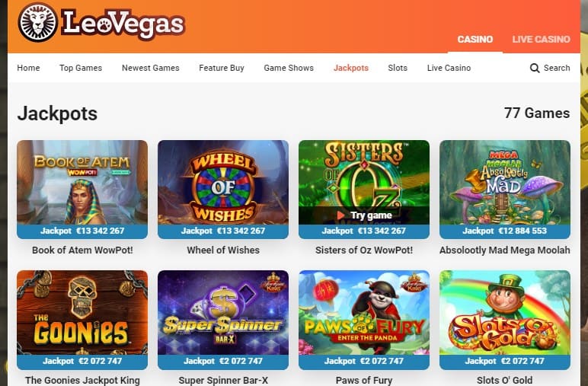Open the Slots category link

coord(398,68)
